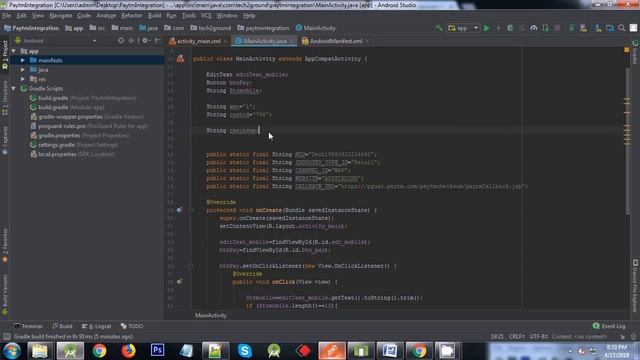Collapse the Gradle Scripts node
The width and height of the screenshot is (640, 360).
(14, 89)
